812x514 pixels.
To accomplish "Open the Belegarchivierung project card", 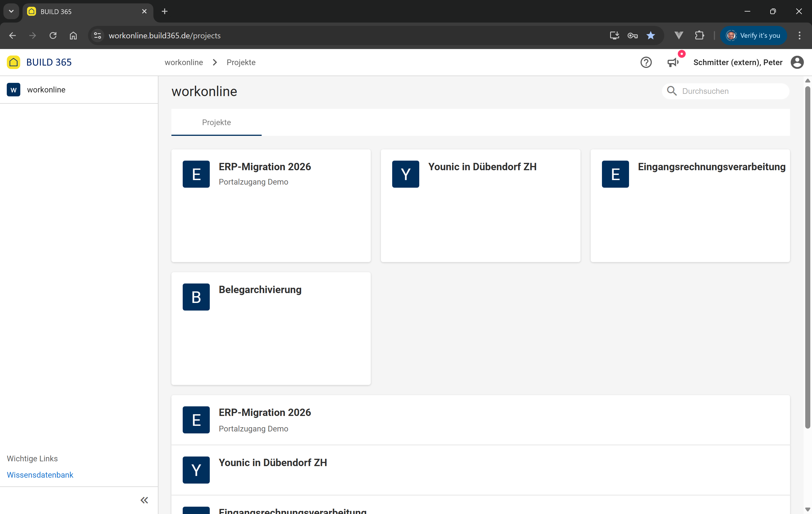I will click(271, 328).
